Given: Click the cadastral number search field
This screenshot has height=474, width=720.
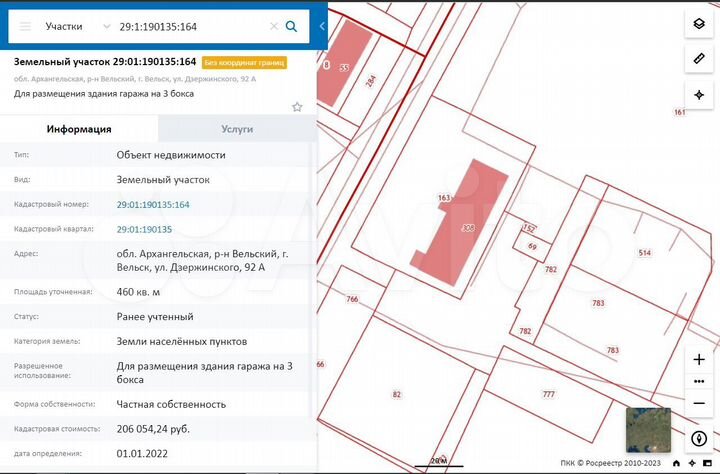Looking at the screenshot, I should pos(190,26).
